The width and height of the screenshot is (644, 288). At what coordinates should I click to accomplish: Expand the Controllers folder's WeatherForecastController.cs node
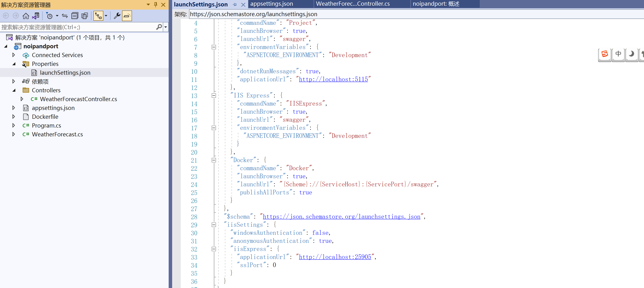click(x=22, y=99)
